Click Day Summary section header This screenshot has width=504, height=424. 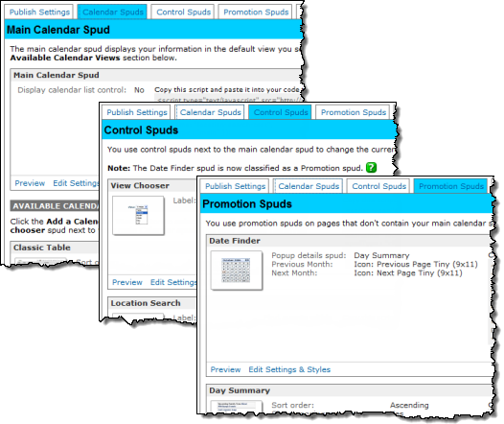pyautogui.click(x=349, y=390)
